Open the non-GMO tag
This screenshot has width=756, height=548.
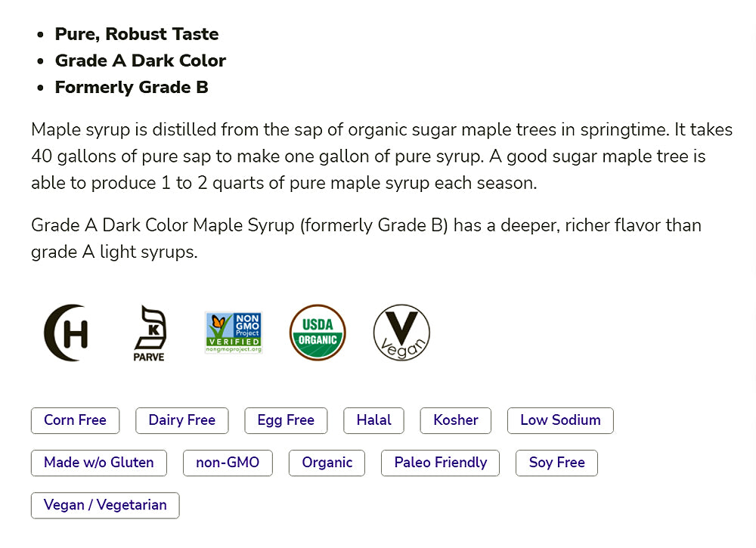click(x=228, y=463)
